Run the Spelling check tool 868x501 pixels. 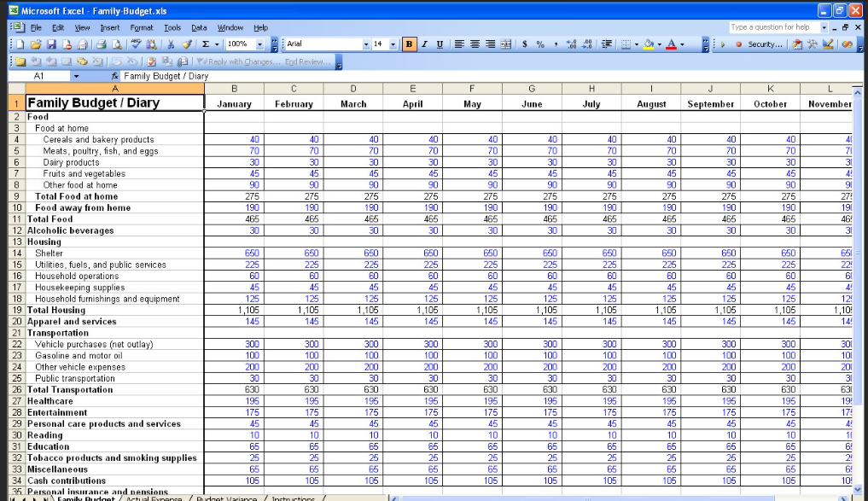[137, 44]
